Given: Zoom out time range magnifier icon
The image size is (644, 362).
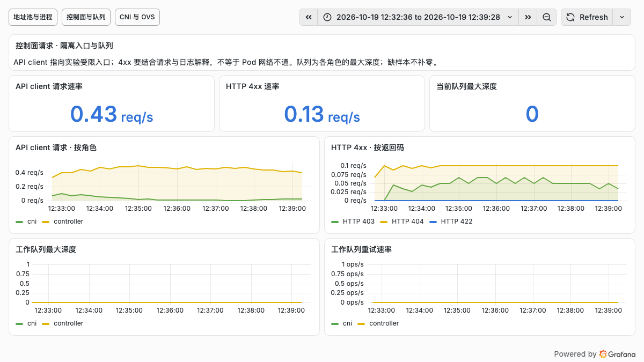Looking at the screenshot, I should point(547,17).
